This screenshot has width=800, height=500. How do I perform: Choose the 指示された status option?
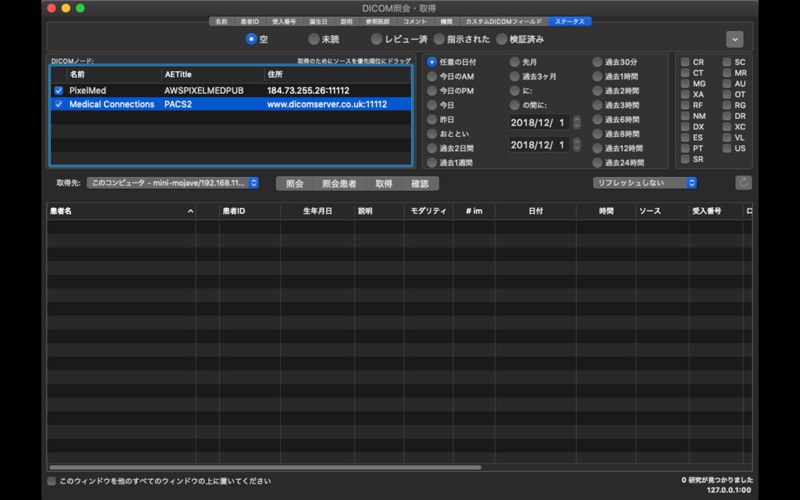(x=439, y=39)
